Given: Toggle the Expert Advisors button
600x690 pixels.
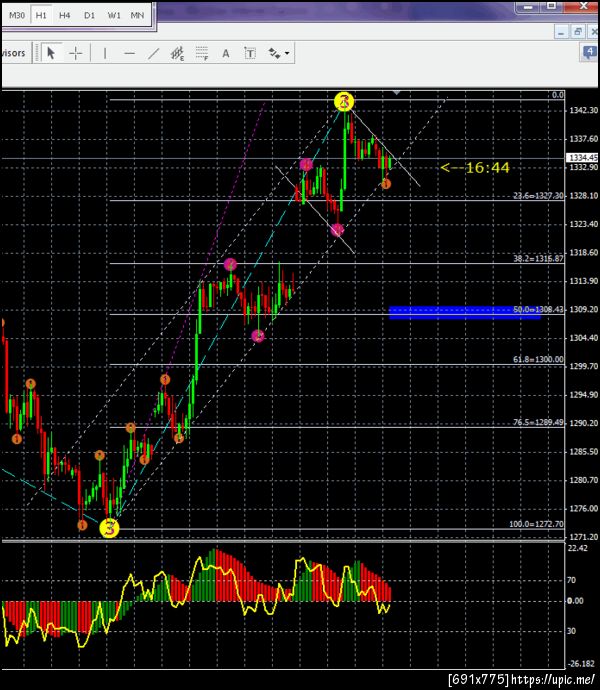Looking at the screenshot, I should coord(14,53).
